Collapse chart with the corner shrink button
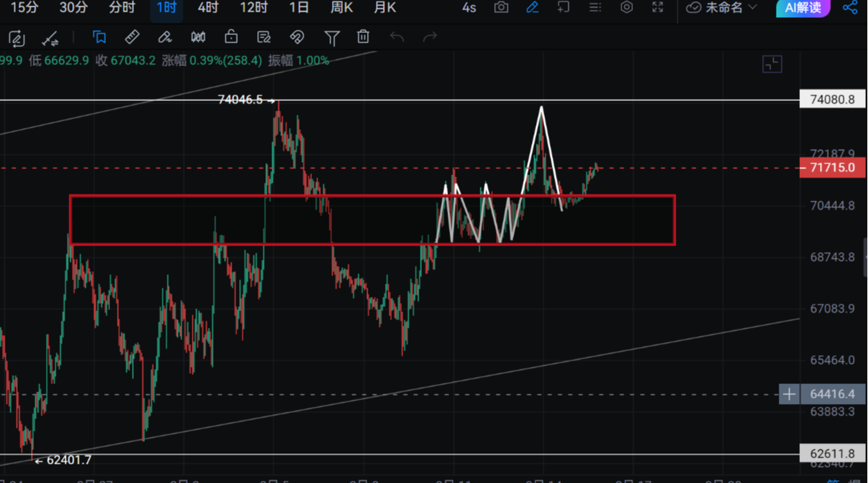 click(772, 65)
